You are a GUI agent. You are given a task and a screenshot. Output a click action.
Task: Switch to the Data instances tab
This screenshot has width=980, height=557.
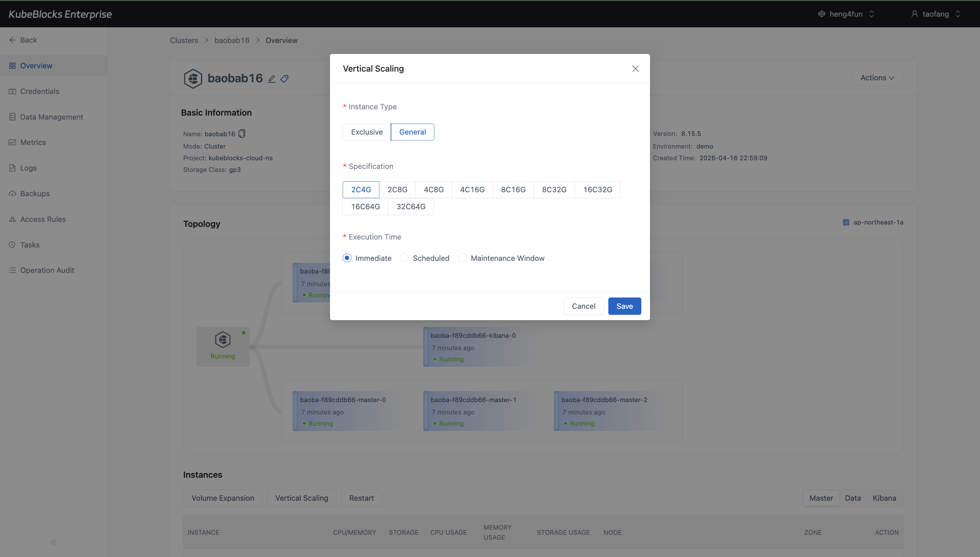pos(853,498)
